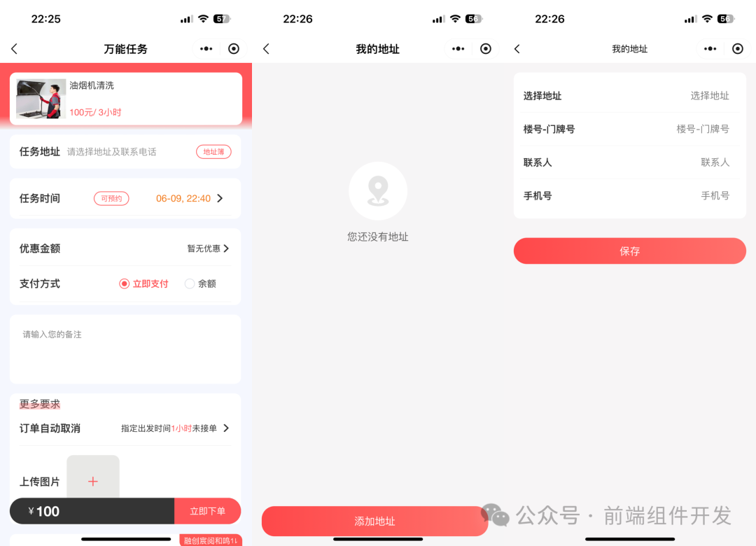Focus the 手机号 phone number field
Screen dimensions: 756x546
tap(630, 195)
